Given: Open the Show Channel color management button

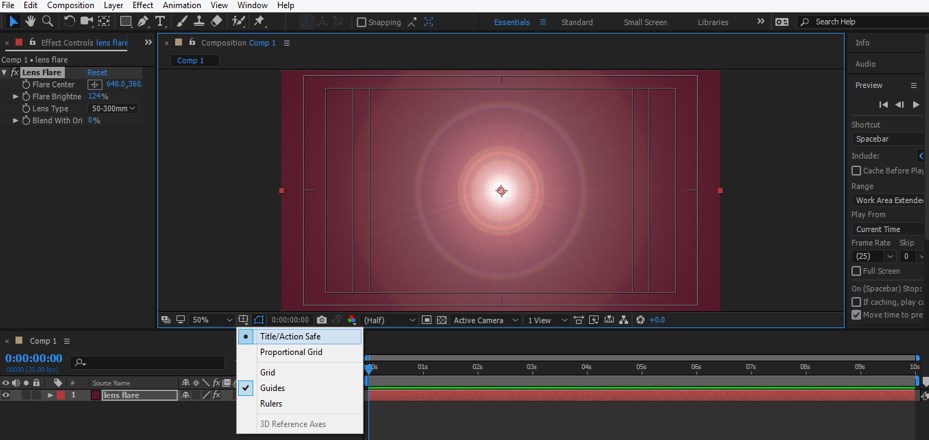Looking at the screenshot, I should [x=352, y=320].
